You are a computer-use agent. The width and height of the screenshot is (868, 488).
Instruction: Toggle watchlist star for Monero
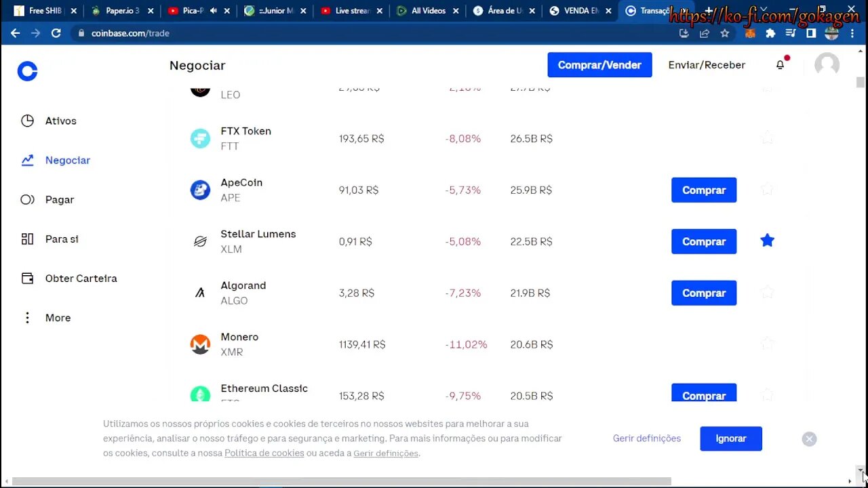click(x=767, y=344)
